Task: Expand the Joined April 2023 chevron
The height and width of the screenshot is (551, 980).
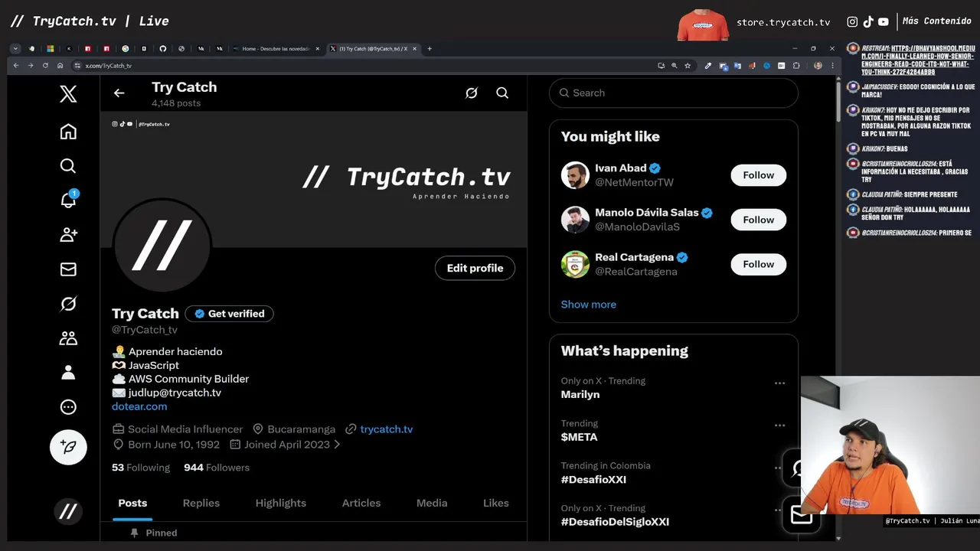Action: point(337,445)
